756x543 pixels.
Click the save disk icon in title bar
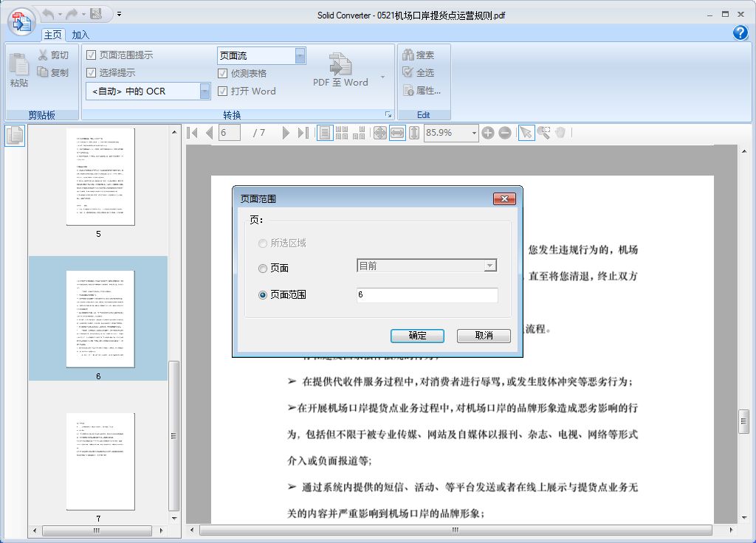[x=96, y=14]
